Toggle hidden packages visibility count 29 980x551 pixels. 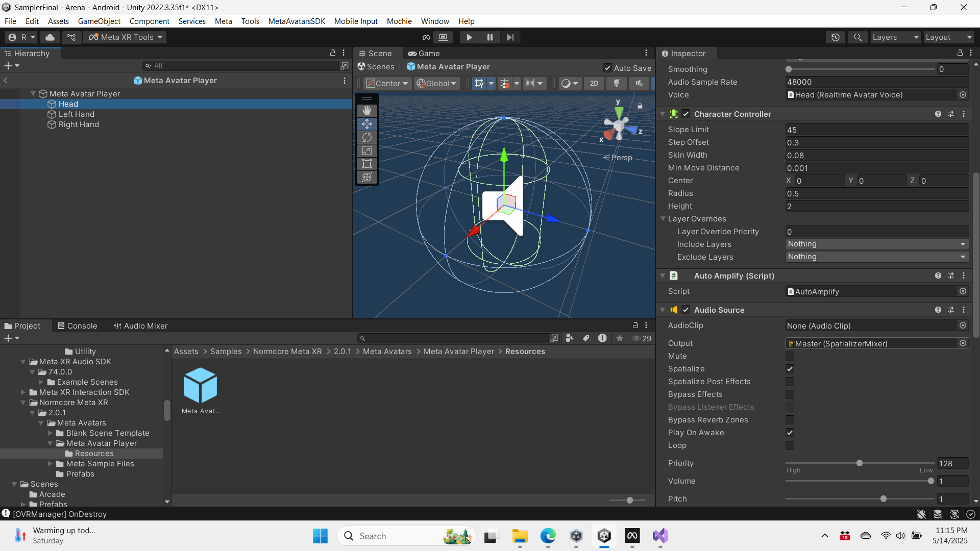tap(642, 338)
